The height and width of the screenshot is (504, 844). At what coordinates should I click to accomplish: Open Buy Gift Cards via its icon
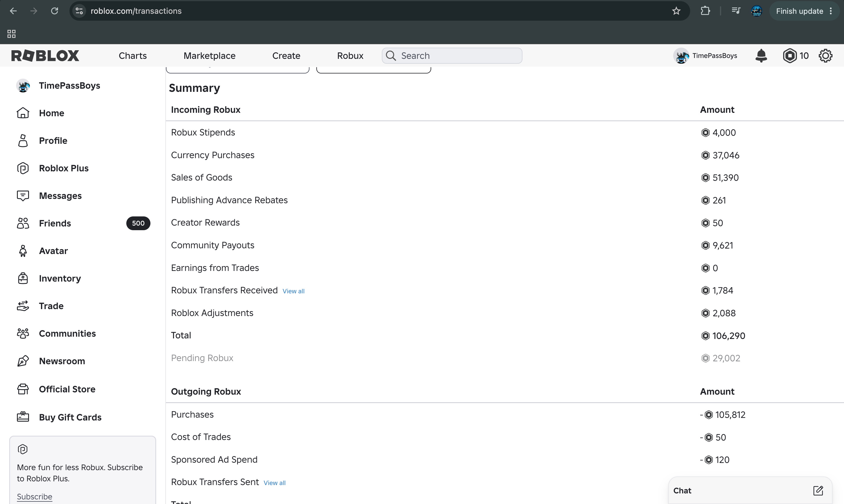23,417
